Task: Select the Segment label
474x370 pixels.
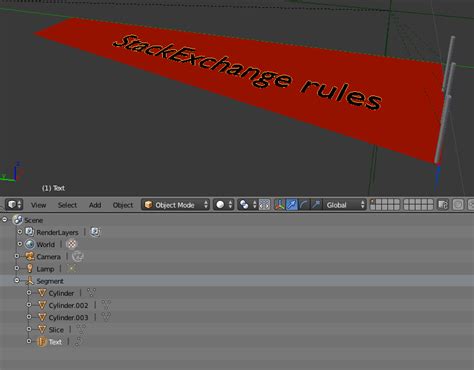Action: pos(50,281)
